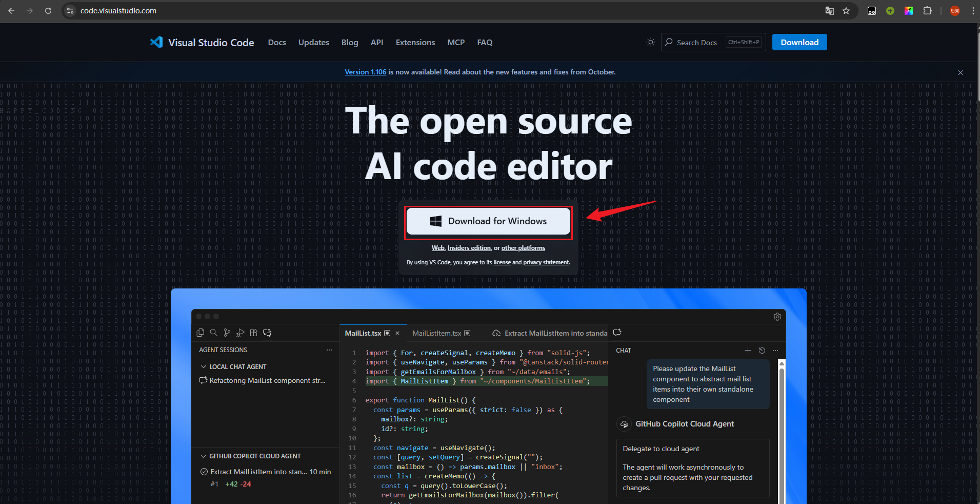980x504 pixels.
Task: Select the Explorer icon in the activity bar
Action: tap(201, 333)
